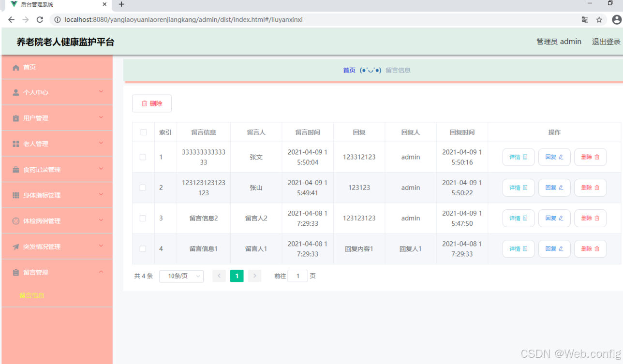Open the 突发情况管理 sidebar menu

pos(57,247)
